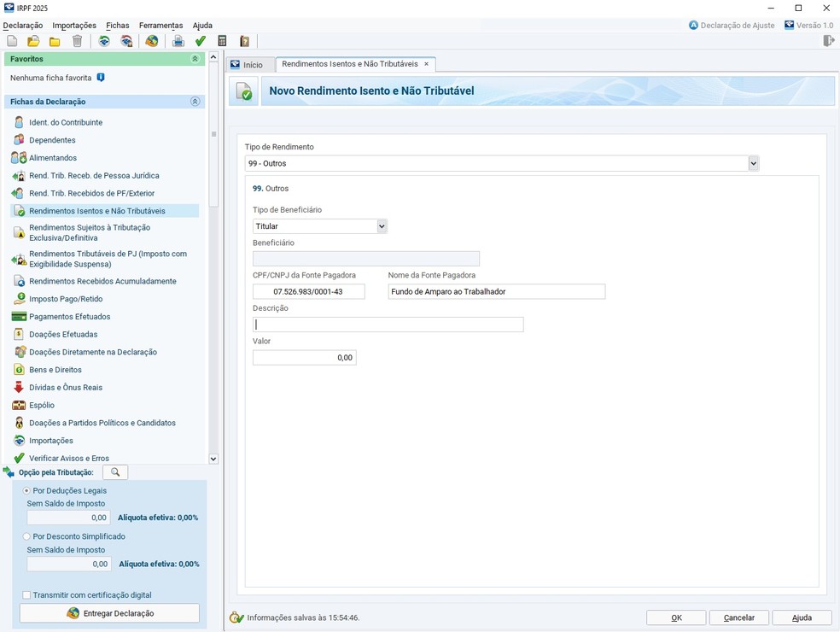This screenshot has width=840, height=632.
Task: Collapse the Favoritos panel
Action: [195, 59]
